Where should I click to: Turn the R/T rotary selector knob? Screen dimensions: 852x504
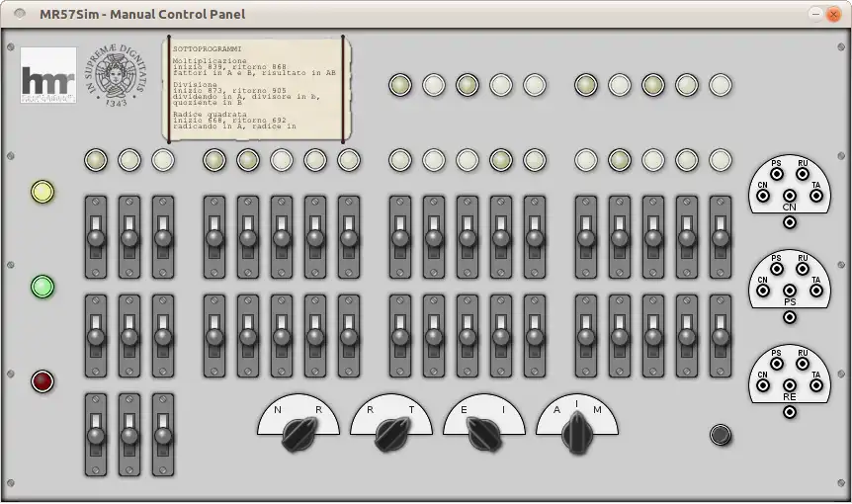click(x=391, y=434)
